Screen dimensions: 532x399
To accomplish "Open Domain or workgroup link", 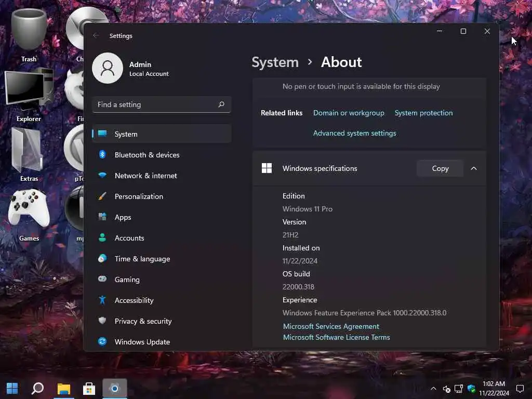I will click(349, 113).
